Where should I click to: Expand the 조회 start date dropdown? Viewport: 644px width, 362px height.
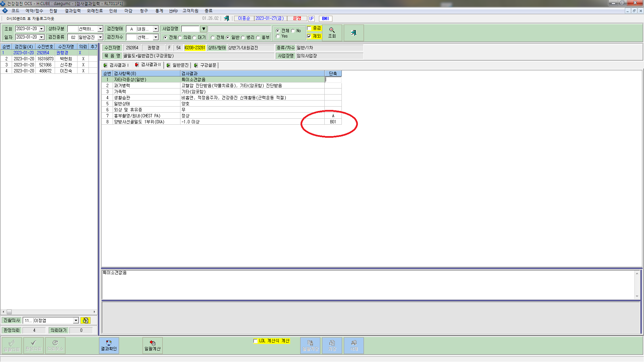[42, 29]
